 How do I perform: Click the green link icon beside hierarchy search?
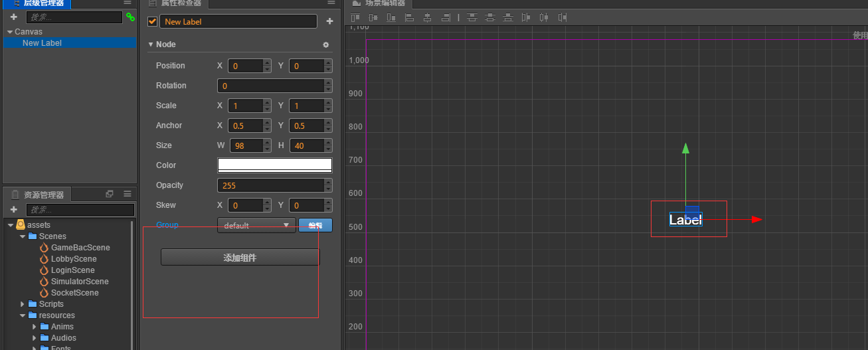tap(130, 17)
